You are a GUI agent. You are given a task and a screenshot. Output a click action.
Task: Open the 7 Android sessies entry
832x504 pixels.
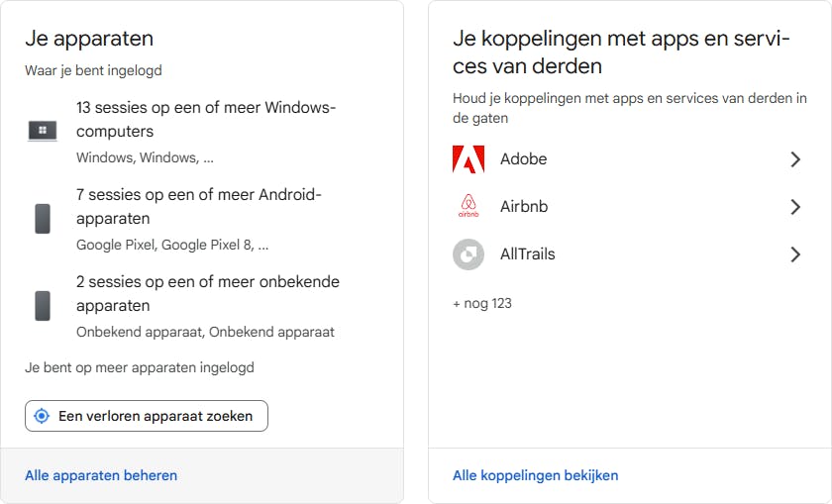(199, 206)
